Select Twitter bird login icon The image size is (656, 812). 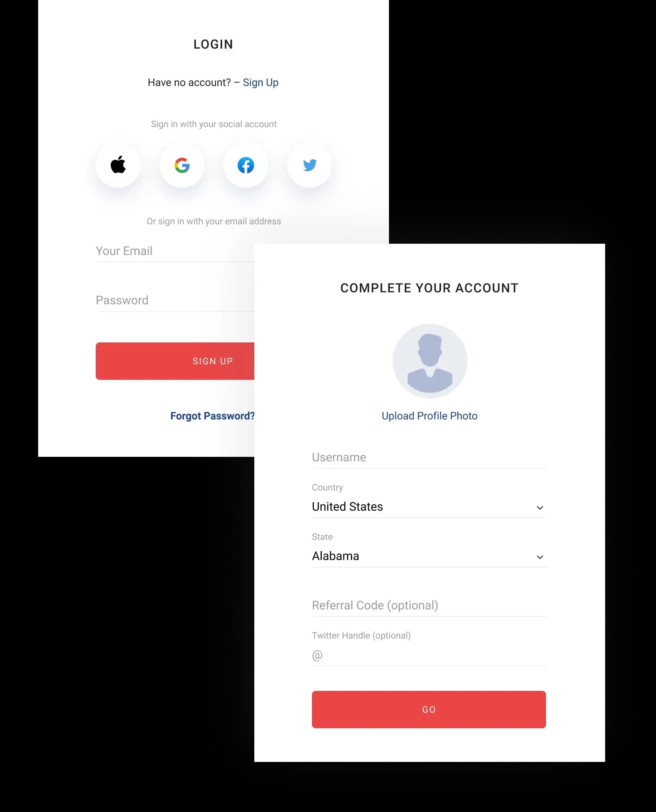coord(309,165)
